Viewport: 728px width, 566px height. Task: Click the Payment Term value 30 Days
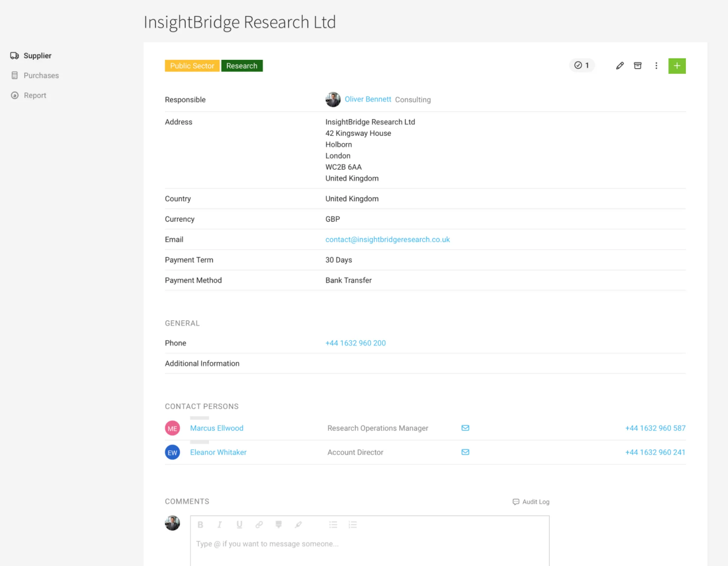point(338,260)
